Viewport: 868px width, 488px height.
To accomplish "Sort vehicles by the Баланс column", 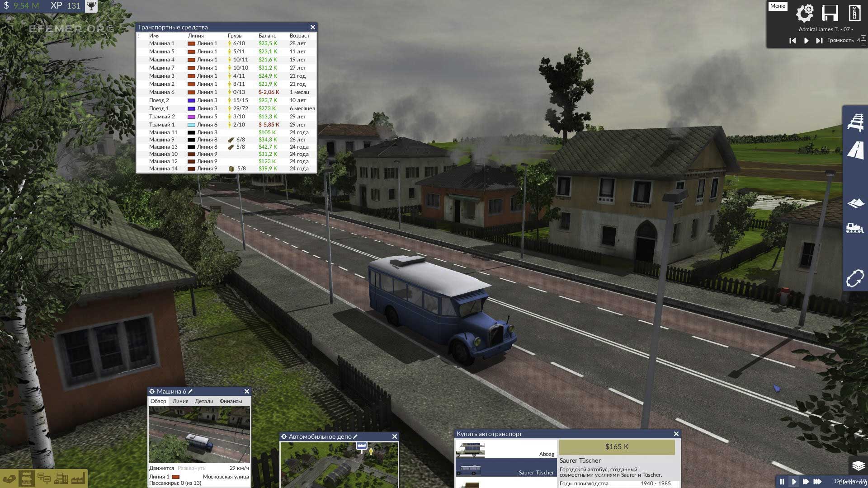I will (267, 36).
